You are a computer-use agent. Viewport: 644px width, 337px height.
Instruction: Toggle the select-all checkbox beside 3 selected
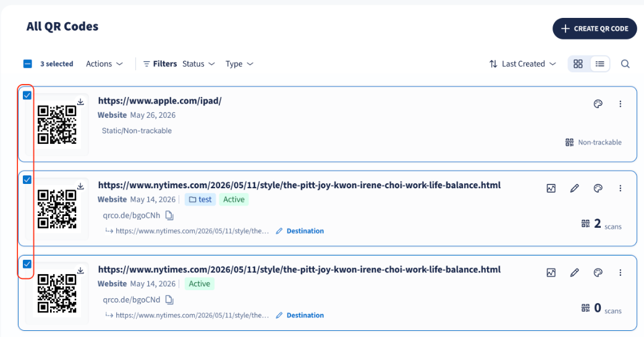(x=28, y=64)
